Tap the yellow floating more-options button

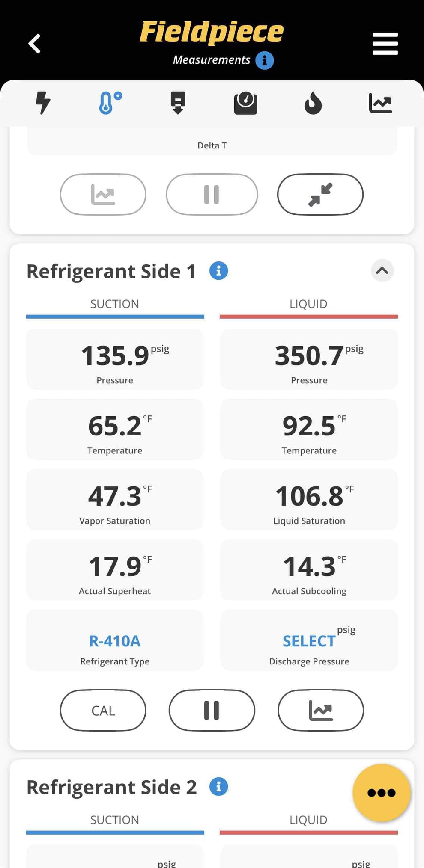click(382, 793)
